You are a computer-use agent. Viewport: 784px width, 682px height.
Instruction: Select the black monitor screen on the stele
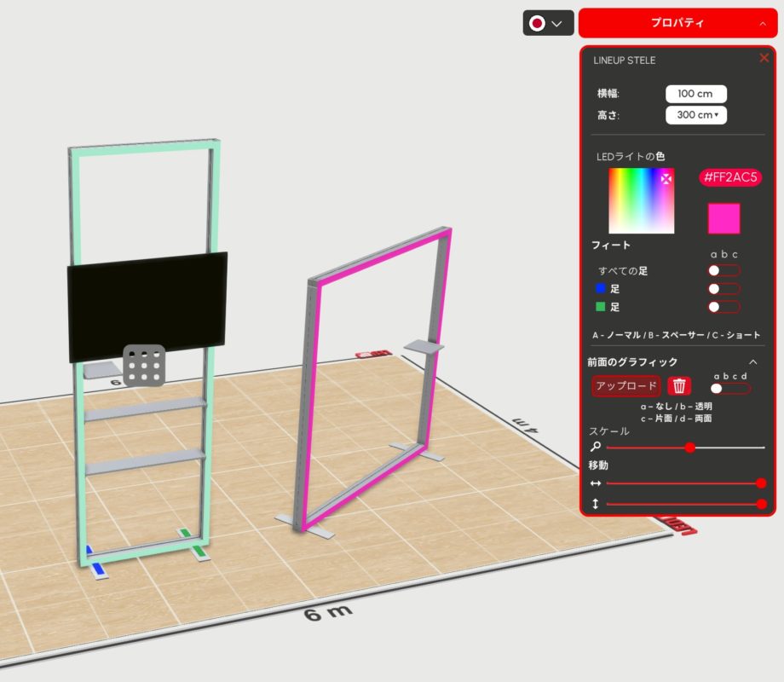[147, 305]
